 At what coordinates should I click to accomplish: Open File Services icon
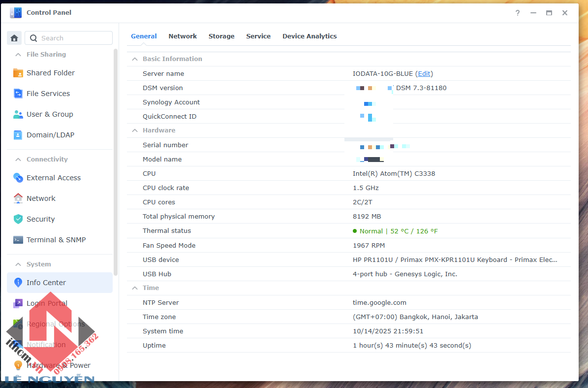(18, 94)
